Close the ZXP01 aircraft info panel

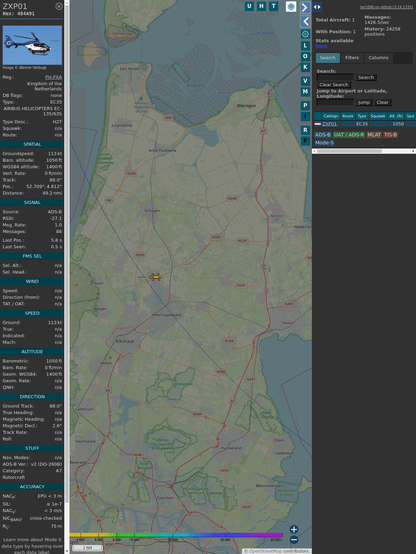pyautogui.click(x=59, y=6)
